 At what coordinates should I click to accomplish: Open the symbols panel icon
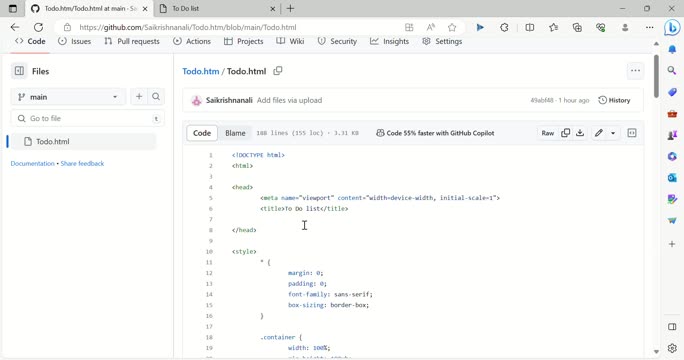tap(632, 133)
